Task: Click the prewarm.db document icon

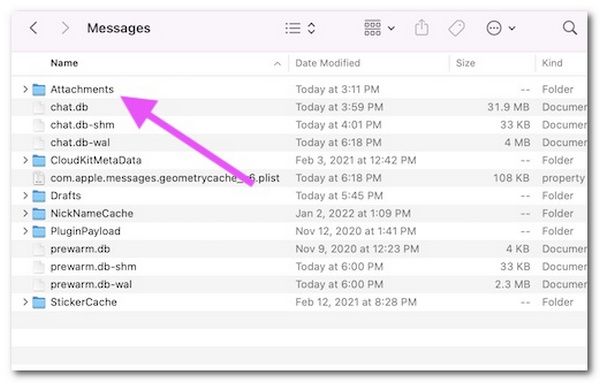Action: [39, 249]
